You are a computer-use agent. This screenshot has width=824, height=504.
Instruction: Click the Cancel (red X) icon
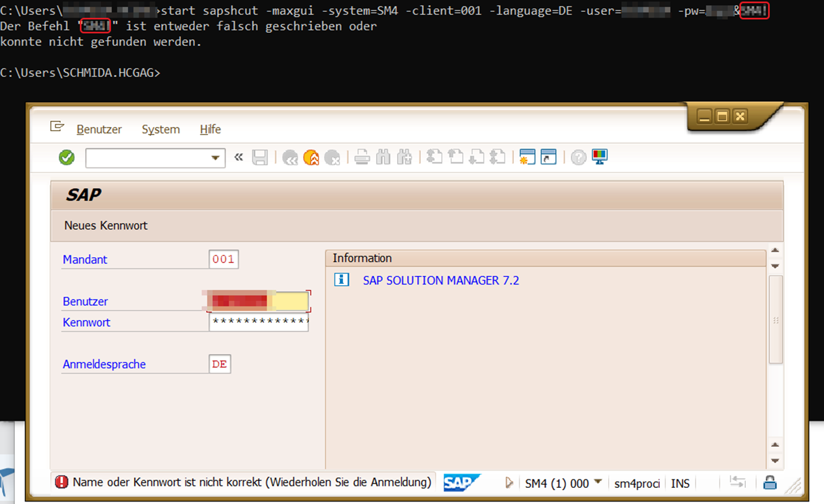click(332, 157)
